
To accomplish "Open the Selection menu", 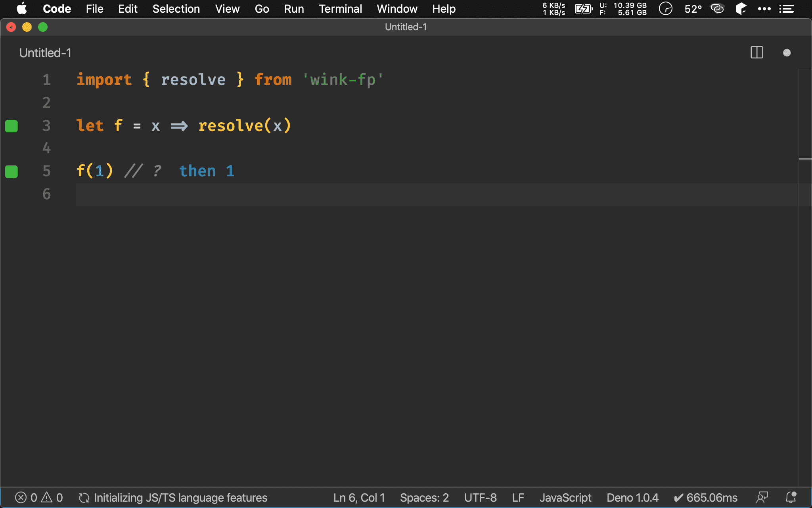I will tap(176, 9).
